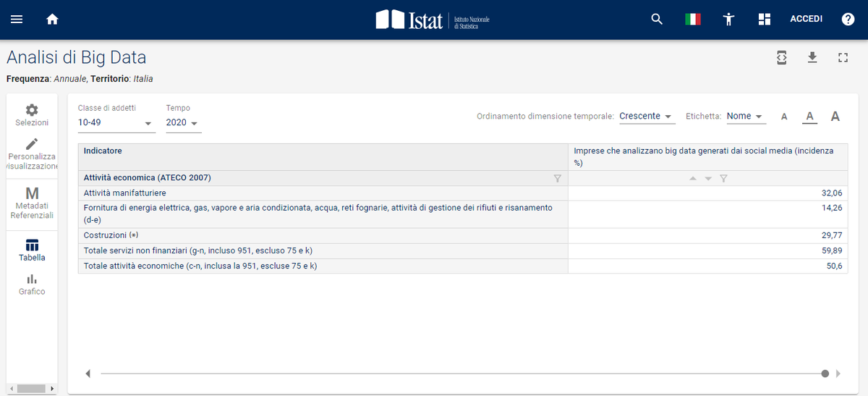The image size is (868, 396).
Task: Click 'Imprese che analizzano big data' header
Action: pyautogui.click(x=708, y=157)
